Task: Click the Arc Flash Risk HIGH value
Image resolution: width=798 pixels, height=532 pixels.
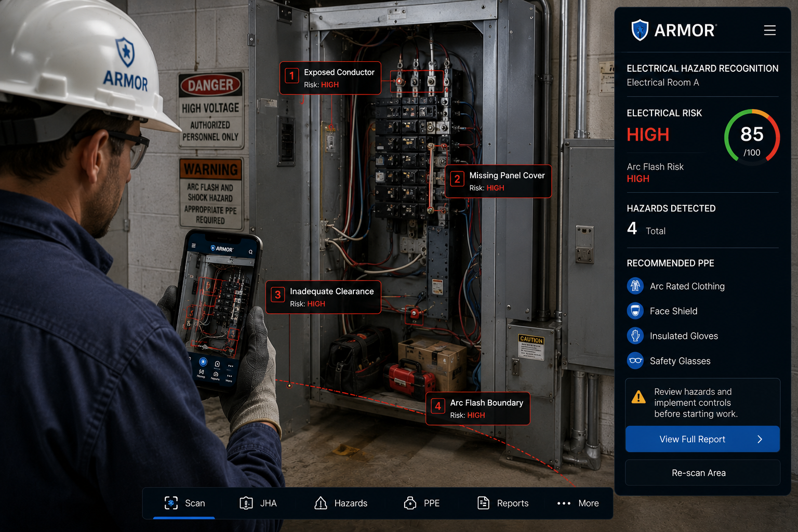Action: point(638,179)
